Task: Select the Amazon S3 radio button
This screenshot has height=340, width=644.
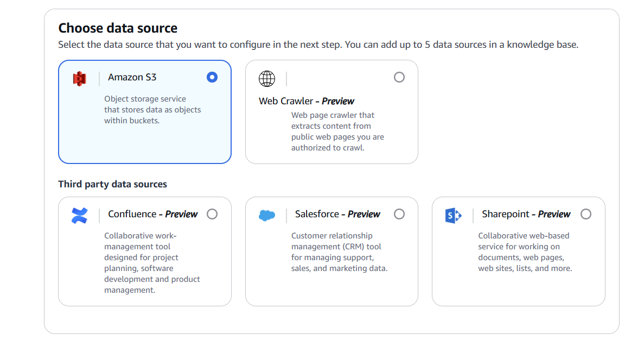Action: point(212,77)
